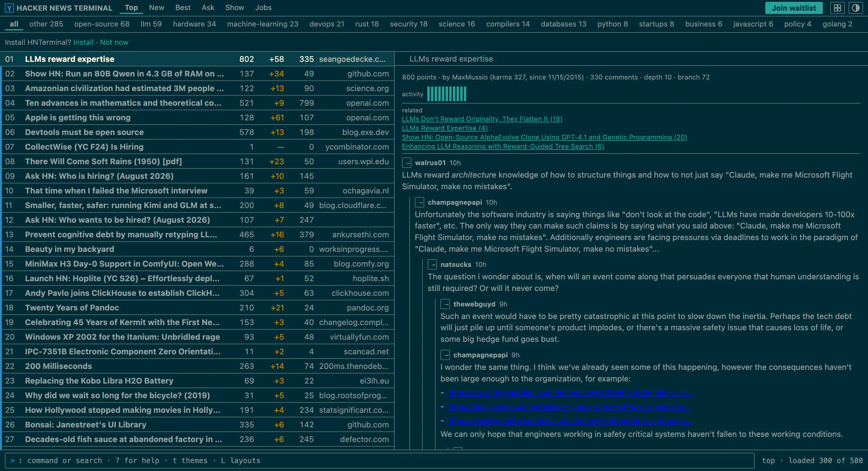
Task: Filter by devops 21 topic
Action: (x=327, y=24)
